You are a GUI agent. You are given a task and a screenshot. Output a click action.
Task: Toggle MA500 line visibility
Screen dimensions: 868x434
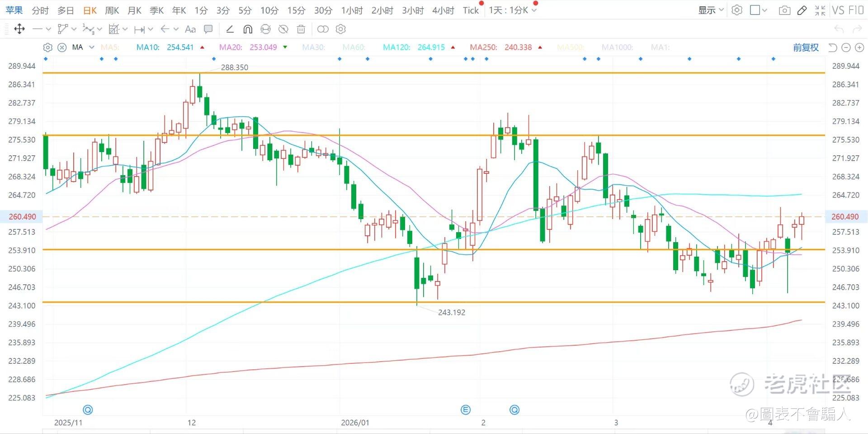[571, 47]
